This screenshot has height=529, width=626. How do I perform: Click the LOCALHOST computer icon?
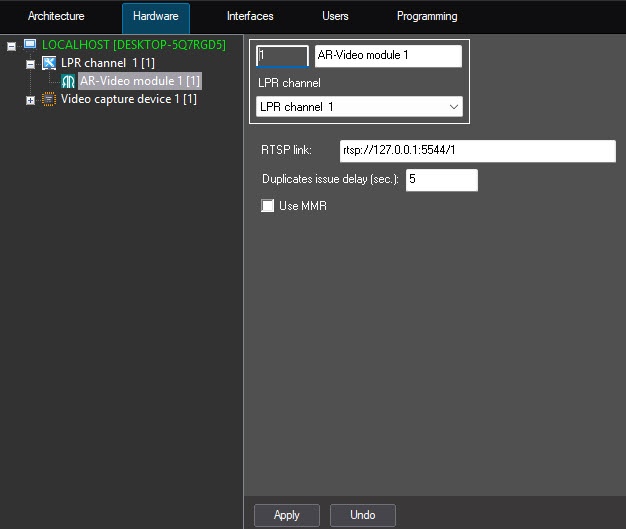[x=30, y=45]
